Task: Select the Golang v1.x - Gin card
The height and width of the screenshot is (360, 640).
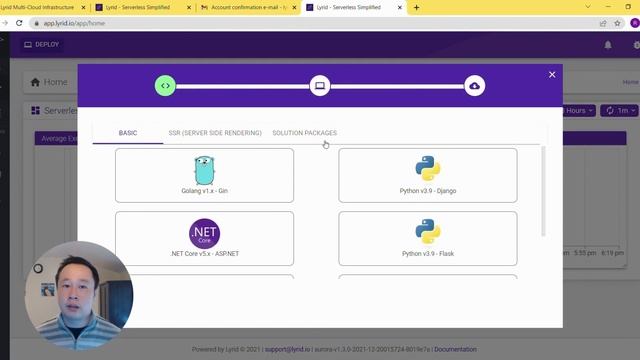Action: 204,176
